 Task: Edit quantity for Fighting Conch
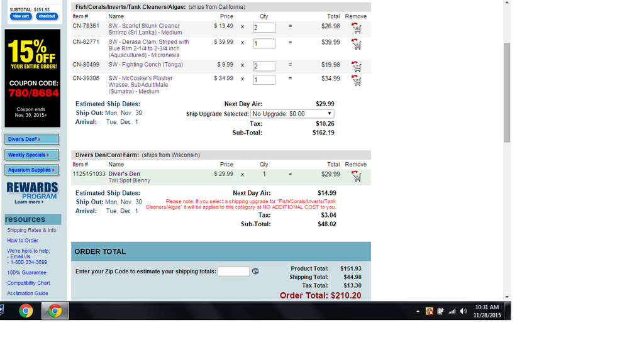(264, 66)
